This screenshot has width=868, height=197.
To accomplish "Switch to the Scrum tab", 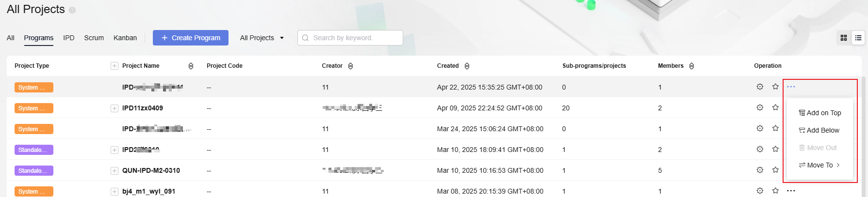I will (94, 38).
